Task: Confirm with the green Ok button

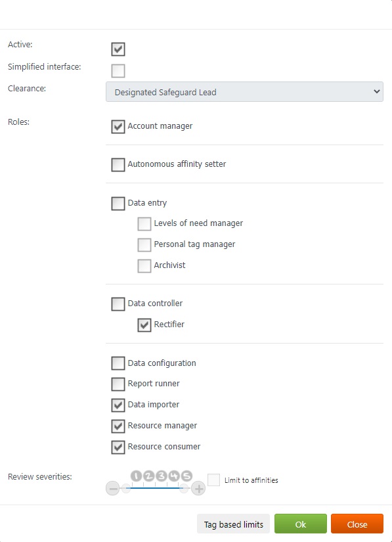Action: [x=301, y=524]
